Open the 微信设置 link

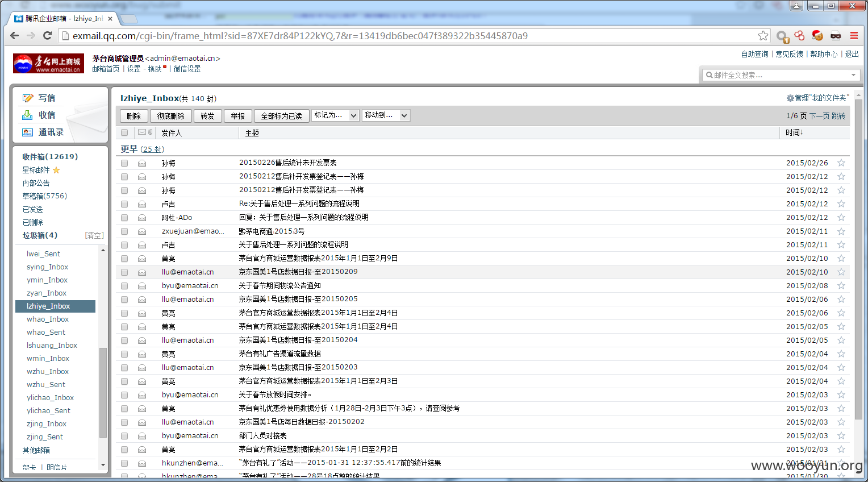[x=187, y=69]
